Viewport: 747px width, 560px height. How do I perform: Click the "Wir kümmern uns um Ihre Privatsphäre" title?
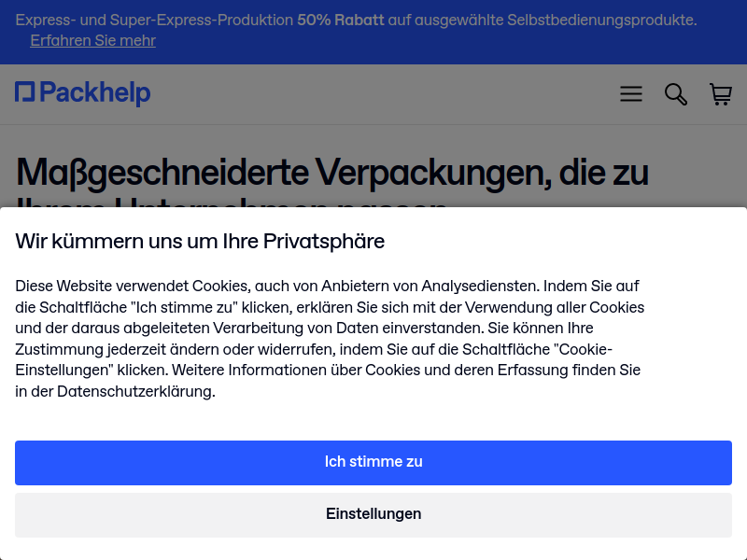(200, 241)
